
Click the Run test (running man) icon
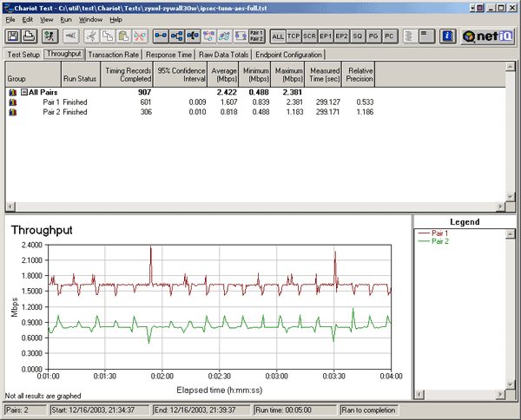[49, 36]
